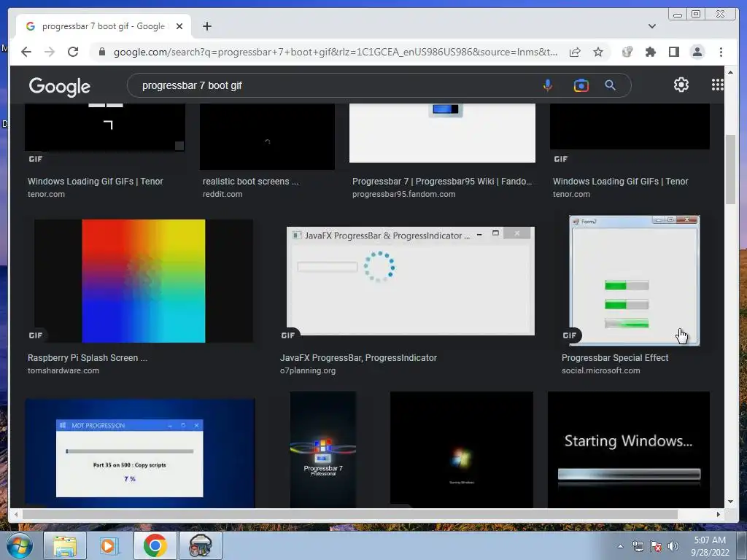Screen dimensions: 747x560
Task: Toggle the Chrome side panel
Action: [673, 52]
